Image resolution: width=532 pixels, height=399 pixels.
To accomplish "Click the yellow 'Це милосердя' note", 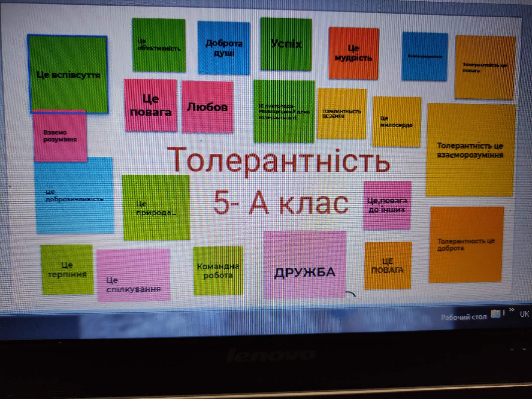I will 396,122.
